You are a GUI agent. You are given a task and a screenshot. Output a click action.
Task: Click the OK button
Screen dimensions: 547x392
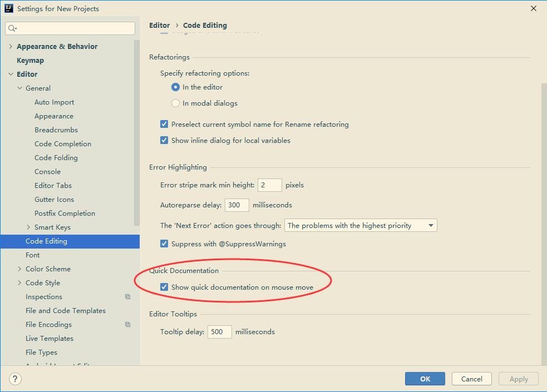tap(425, 379)
